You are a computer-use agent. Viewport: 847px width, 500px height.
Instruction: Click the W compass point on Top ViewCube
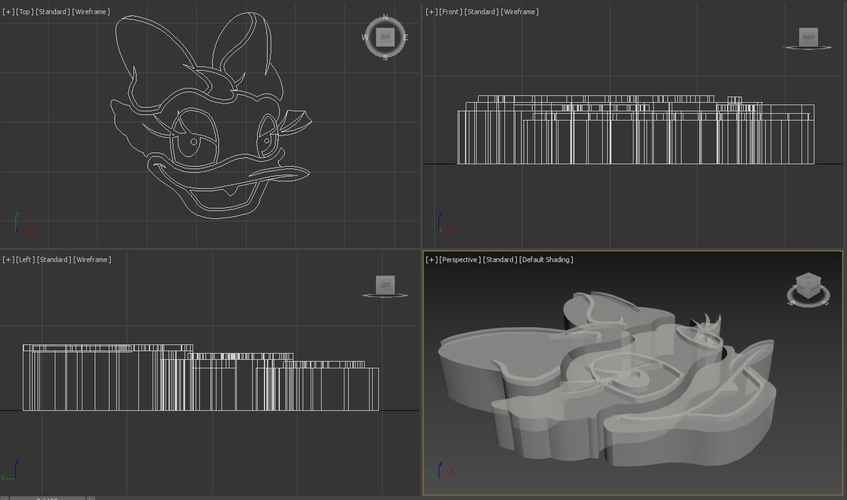pyautogui.click(x=365, y=37)
